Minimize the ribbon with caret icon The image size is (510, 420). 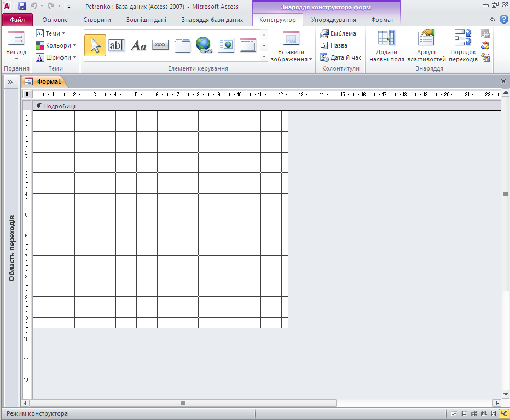point(492,20)
